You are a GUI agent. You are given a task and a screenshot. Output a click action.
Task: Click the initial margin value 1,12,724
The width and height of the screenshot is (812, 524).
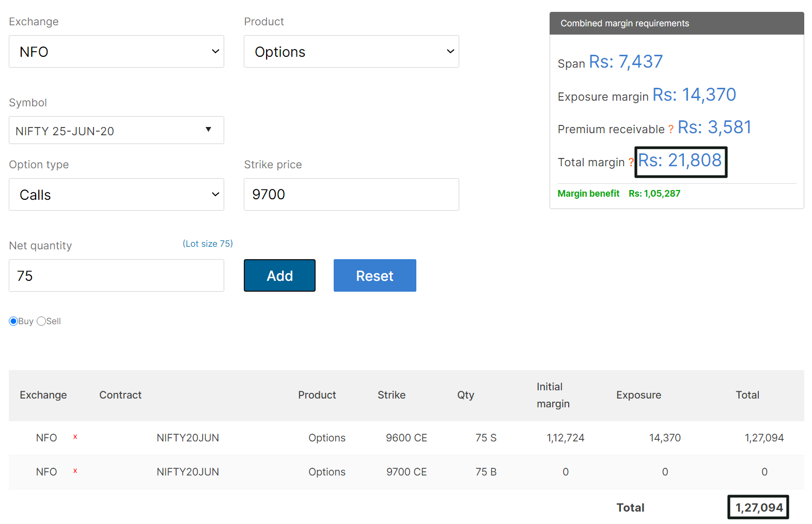pyautogui.click(x=566, y=438)
